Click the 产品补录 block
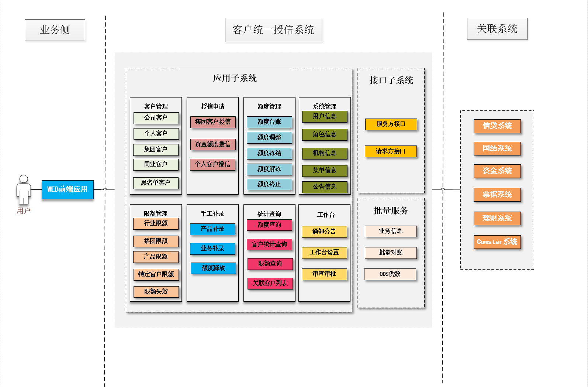The height and width of the screenshot is (387, 588). coord(212,229)
